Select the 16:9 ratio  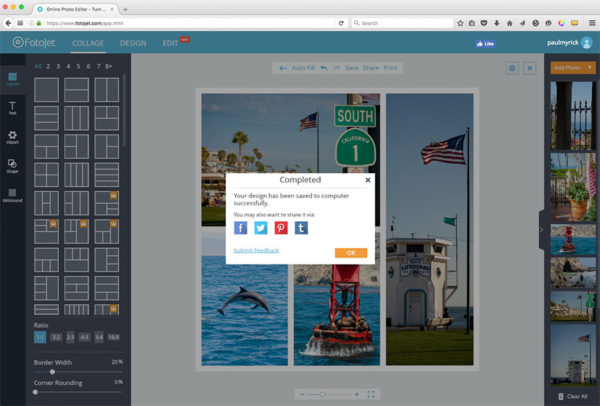pos(114,337)
